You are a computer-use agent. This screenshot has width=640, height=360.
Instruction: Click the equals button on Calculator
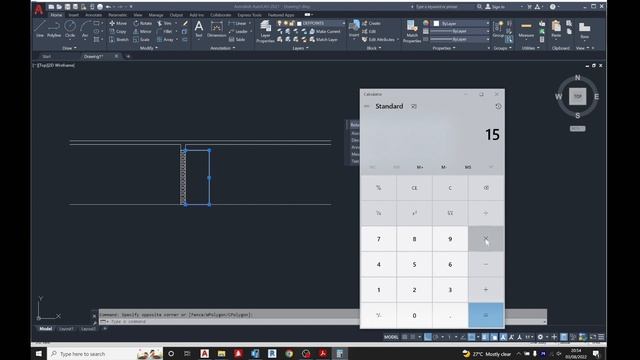(x=486, y=315)
